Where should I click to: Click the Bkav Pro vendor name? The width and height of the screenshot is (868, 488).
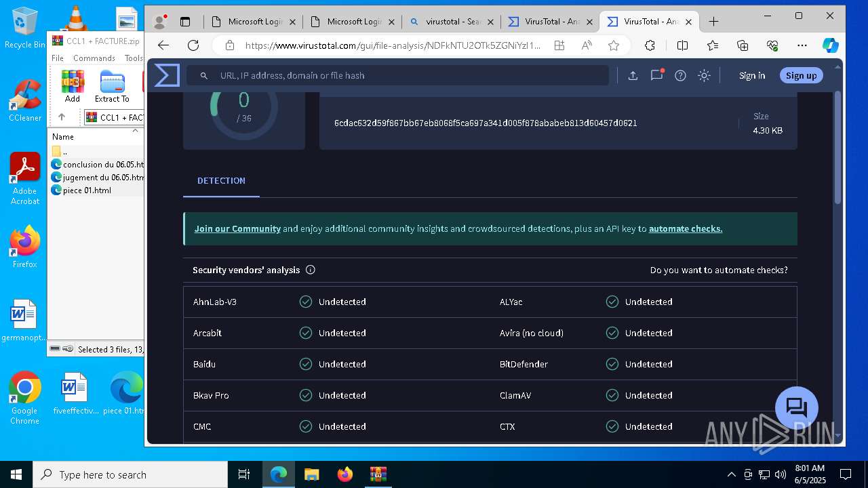[211, 395]
